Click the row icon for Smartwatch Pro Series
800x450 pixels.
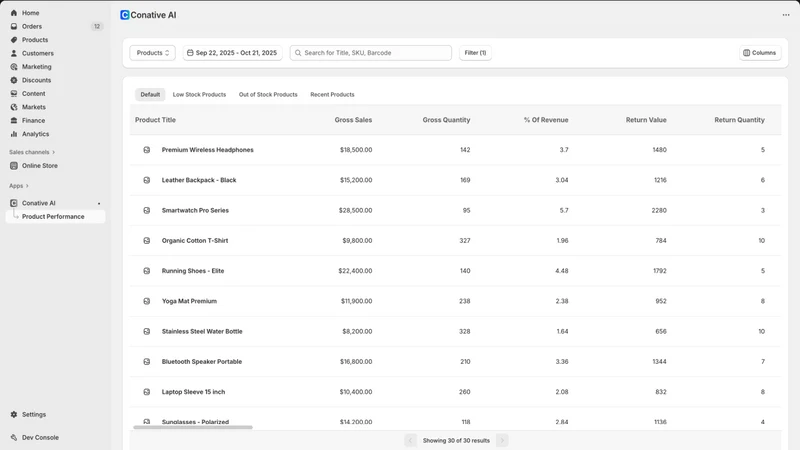146,210
